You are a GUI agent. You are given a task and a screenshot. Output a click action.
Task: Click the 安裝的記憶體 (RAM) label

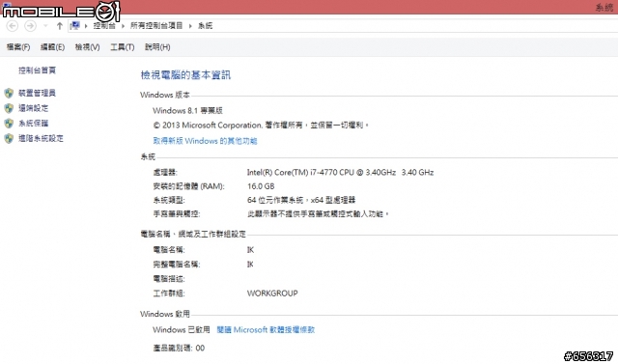(x=188, y=186)
